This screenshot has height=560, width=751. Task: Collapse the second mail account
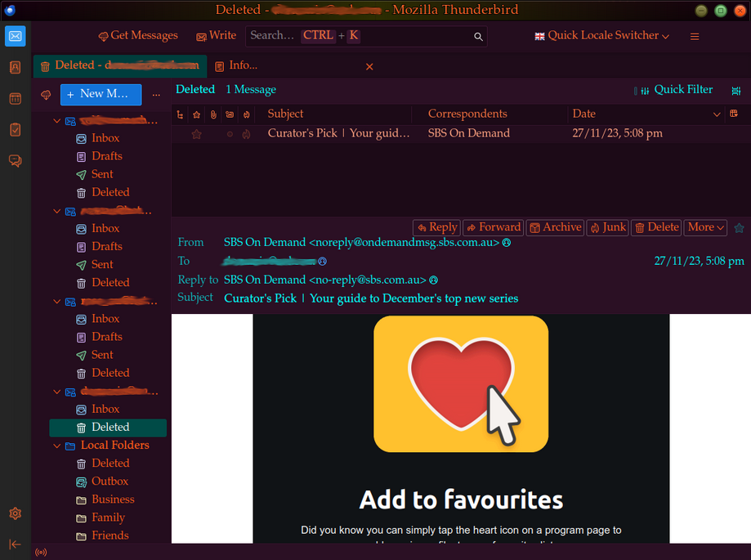click(x=57, y=211)
